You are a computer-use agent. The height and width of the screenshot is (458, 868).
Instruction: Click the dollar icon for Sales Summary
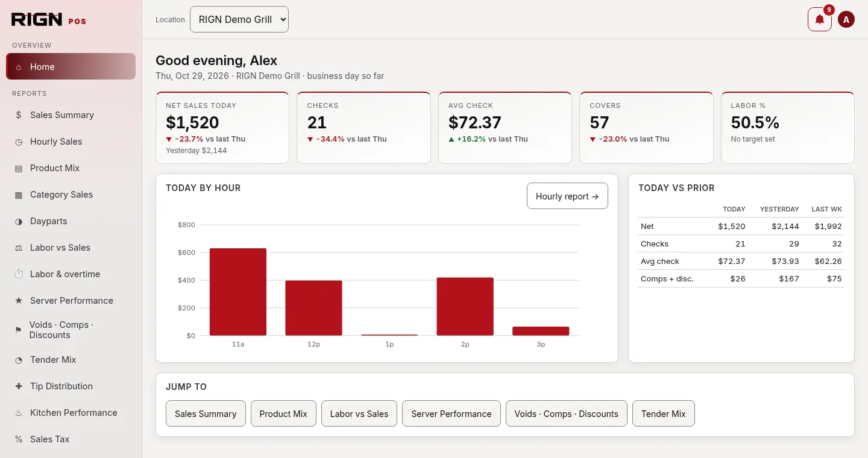[19, 115]
